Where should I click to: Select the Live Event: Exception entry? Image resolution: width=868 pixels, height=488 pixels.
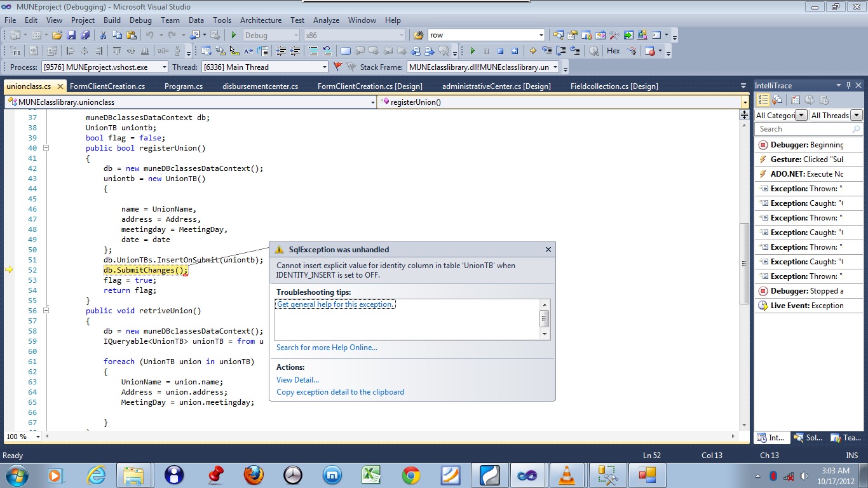point(809,306)
